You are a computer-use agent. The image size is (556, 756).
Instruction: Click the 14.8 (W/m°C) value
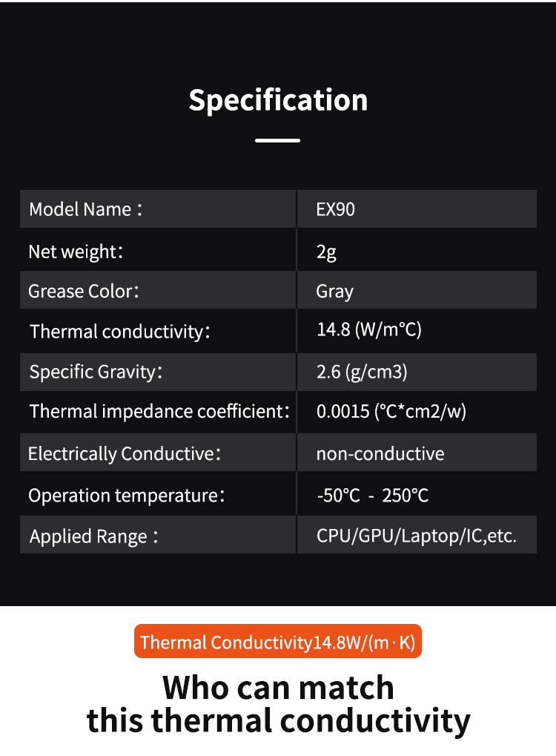[x=369, y=330]
